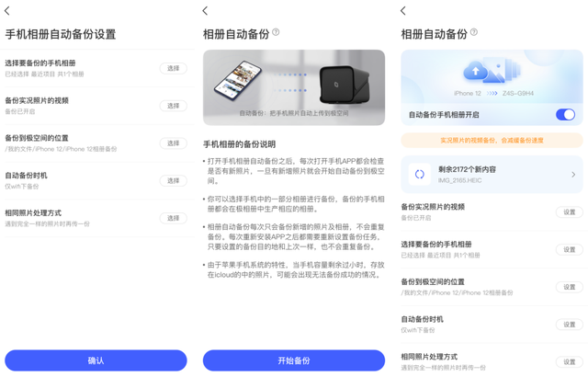Open help icon next to middle 相册自动备份 title

[276, 32]
